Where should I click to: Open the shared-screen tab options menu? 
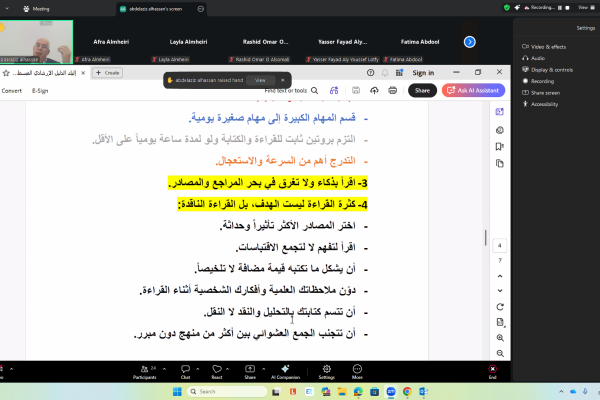(x=201, y=9)
